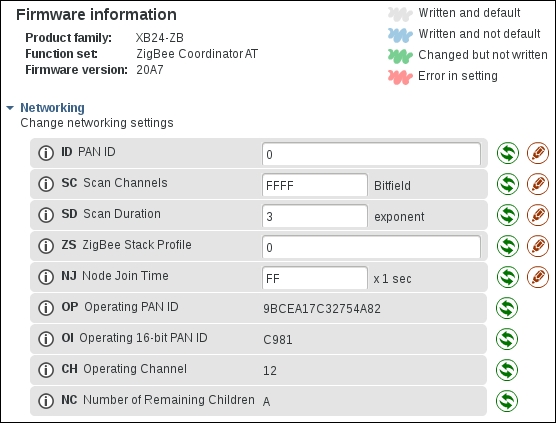Screen dimensions: 556x423
Task: Refresh the PAN ID setting
Action: 507,153
